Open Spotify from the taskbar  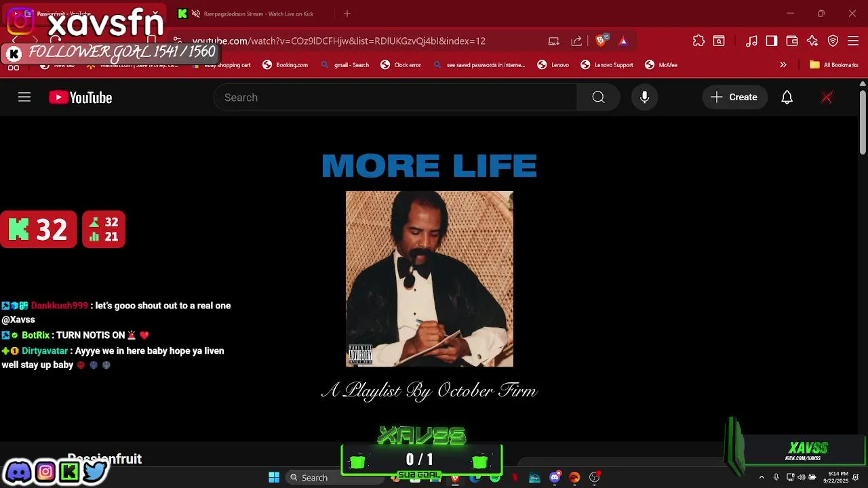pos(495,478)
